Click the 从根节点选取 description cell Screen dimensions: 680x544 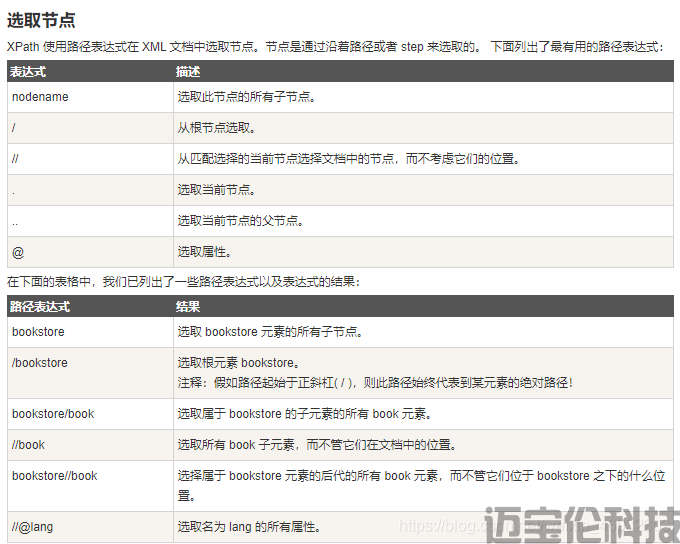(x=217, y=128)
